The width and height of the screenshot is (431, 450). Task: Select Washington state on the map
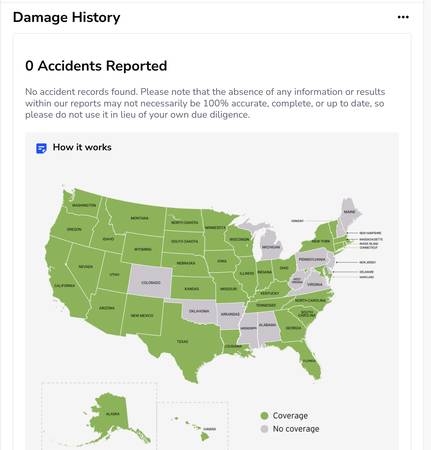83,204
